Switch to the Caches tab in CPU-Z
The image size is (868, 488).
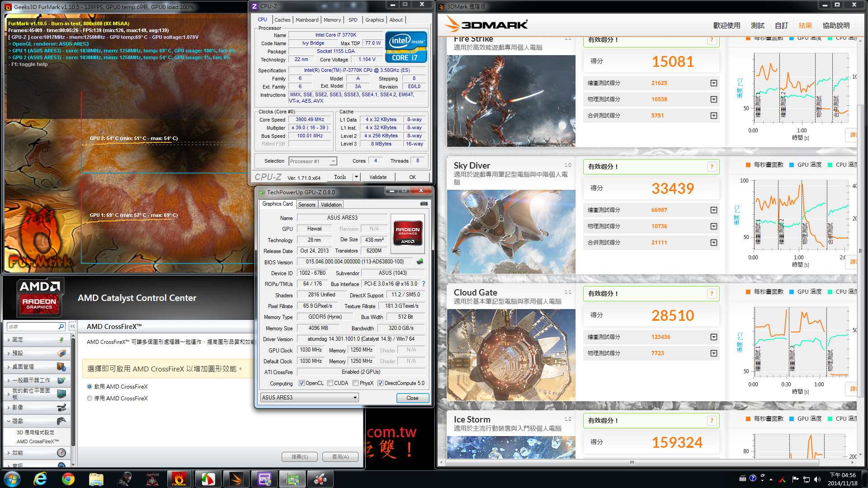coord(283,20)
